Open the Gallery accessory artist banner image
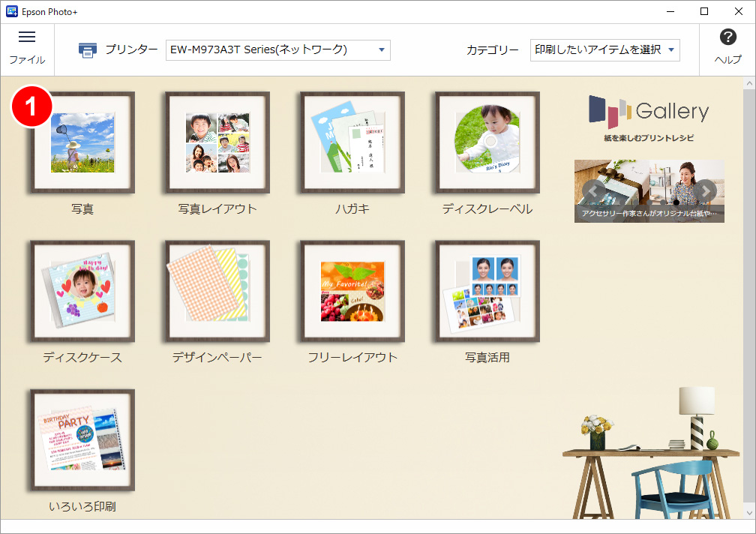The image size is (756, 534). (649, 187)
